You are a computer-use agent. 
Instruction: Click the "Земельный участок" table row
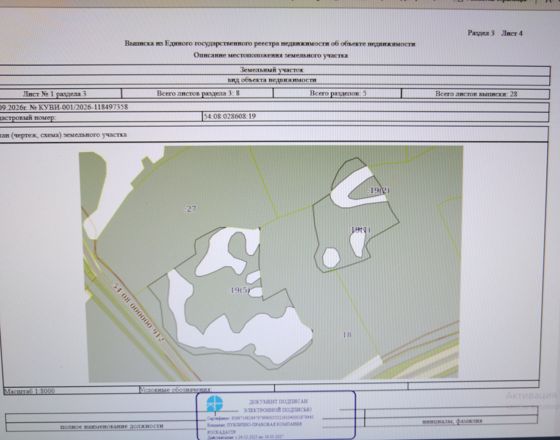point(272,70)
